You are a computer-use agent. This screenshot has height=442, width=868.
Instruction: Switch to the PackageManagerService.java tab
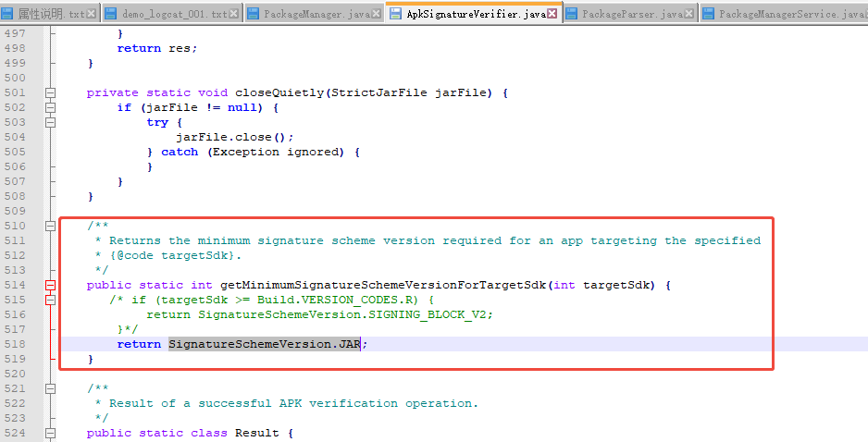[784, 13]
